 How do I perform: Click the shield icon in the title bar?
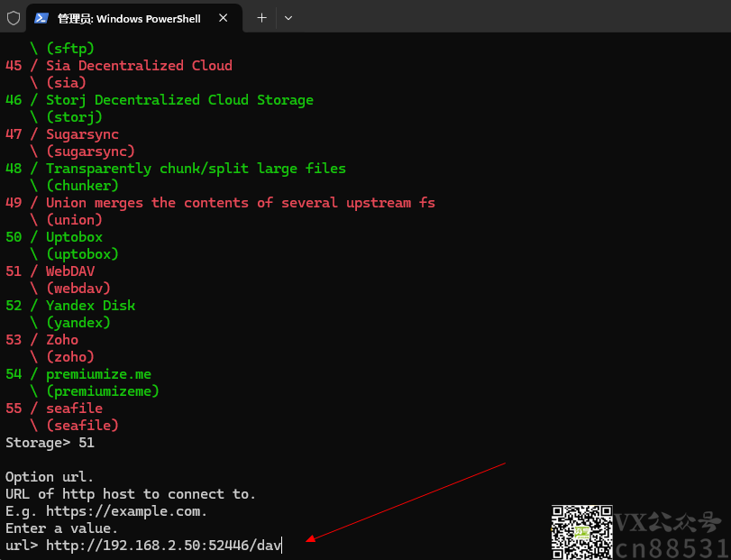coord(14,18)
